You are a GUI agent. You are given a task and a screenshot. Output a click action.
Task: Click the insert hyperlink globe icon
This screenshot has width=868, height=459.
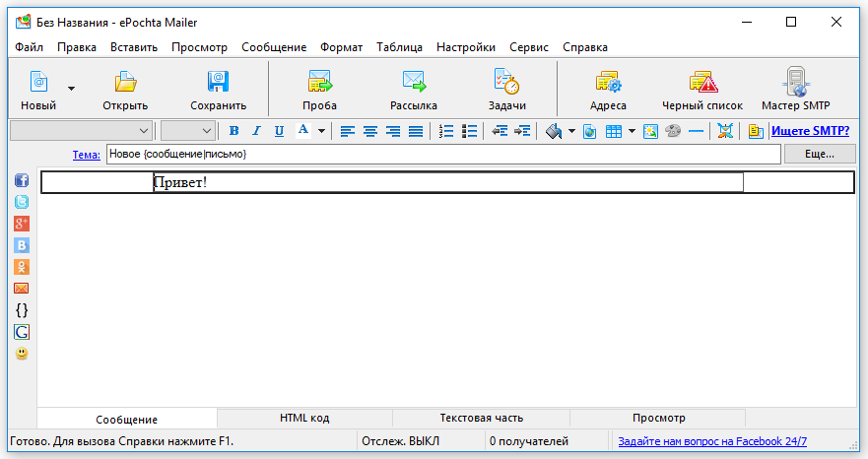590,131
